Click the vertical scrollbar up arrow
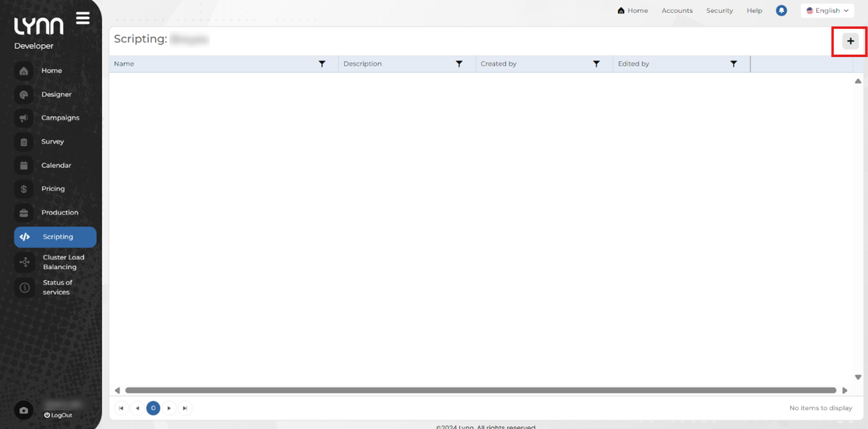The image size is (868, 429). 858,81
